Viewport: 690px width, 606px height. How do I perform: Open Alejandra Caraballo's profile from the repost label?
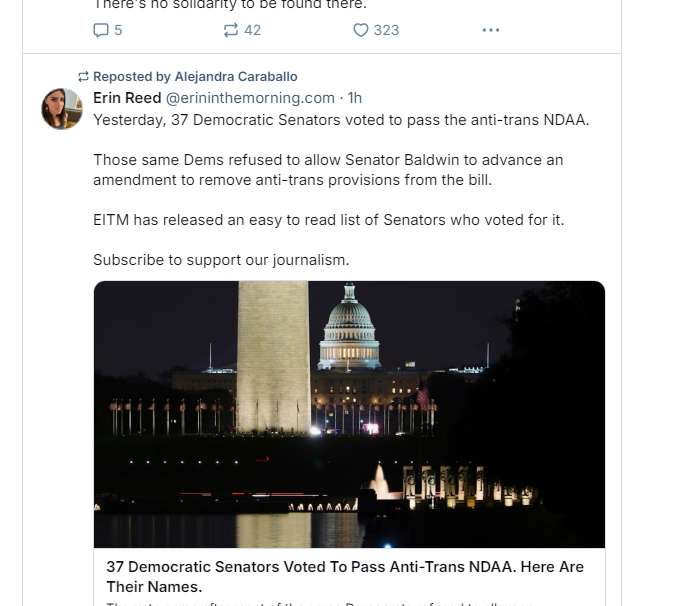(236, 77)
